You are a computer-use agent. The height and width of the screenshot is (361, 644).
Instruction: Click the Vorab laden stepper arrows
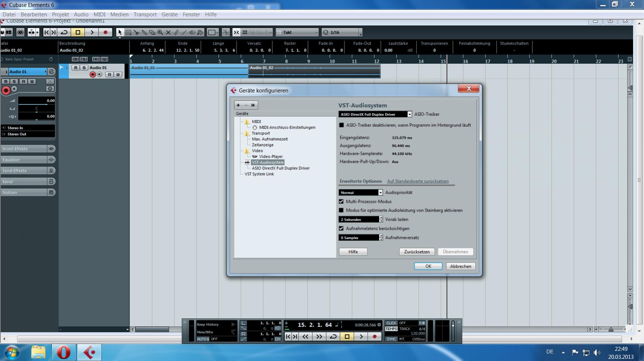point(381,219)
